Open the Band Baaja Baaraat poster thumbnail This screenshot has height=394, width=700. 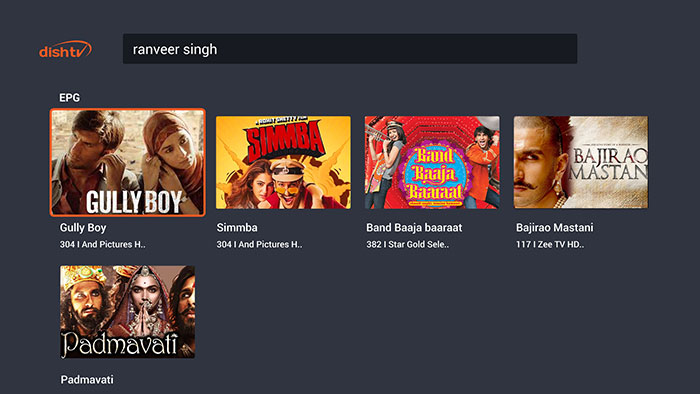432,162
